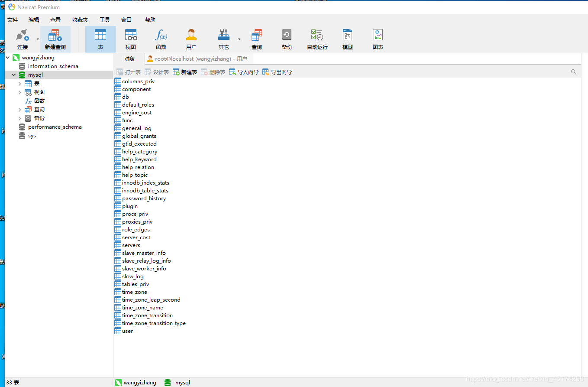
Task: Open the 收藏夹 menu
Action: click(x=80, y=20)
